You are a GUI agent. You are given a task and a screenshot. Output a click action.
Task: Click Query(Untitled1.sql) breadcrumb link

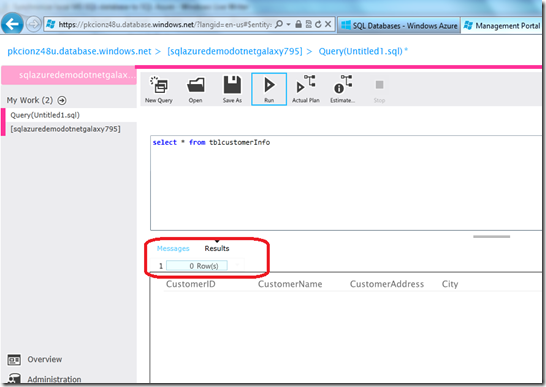click(x=363, y=51)
